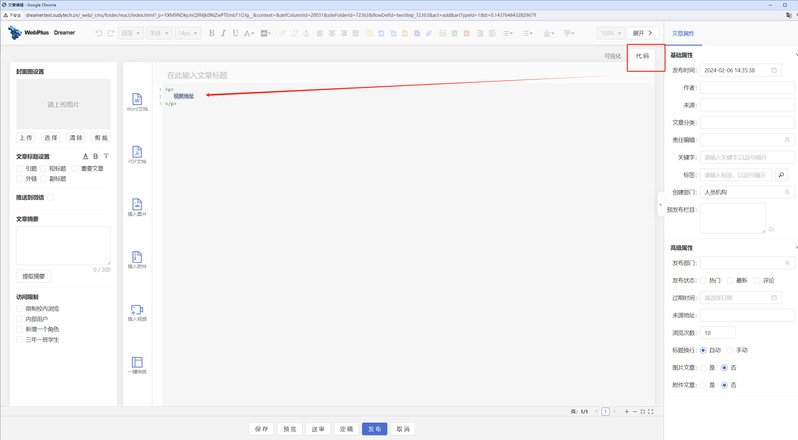Check the 内部用户 checkbox
Screen dimensions: 798x440
click(19, 319)
